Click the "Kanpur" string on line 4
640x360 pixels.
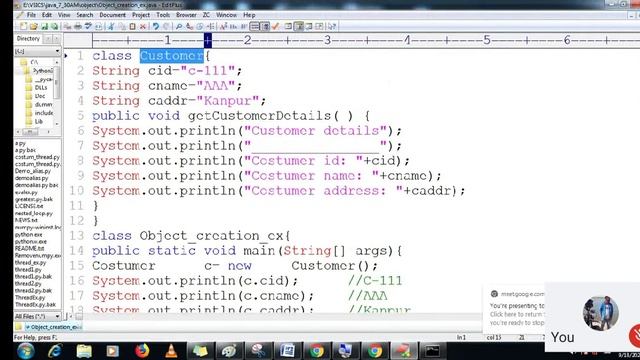tap(227, 101)
